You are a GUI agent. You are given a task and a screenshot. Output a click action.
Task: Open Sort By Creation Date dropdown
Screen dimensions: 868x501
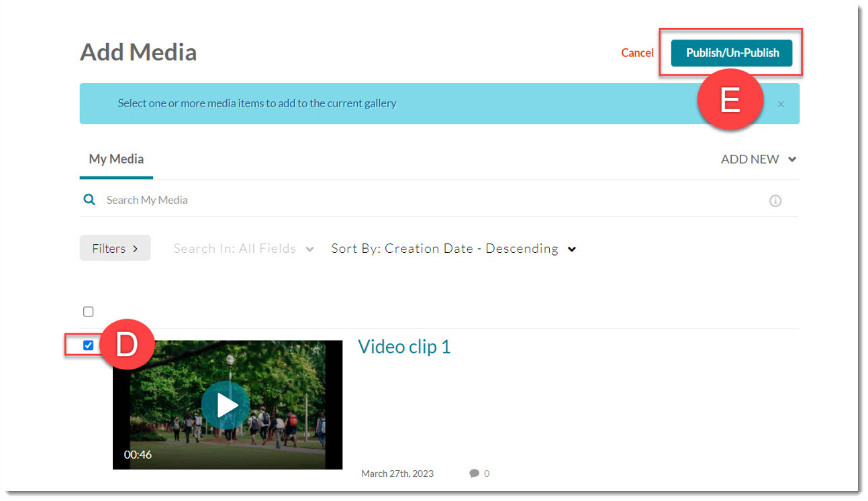453,249
